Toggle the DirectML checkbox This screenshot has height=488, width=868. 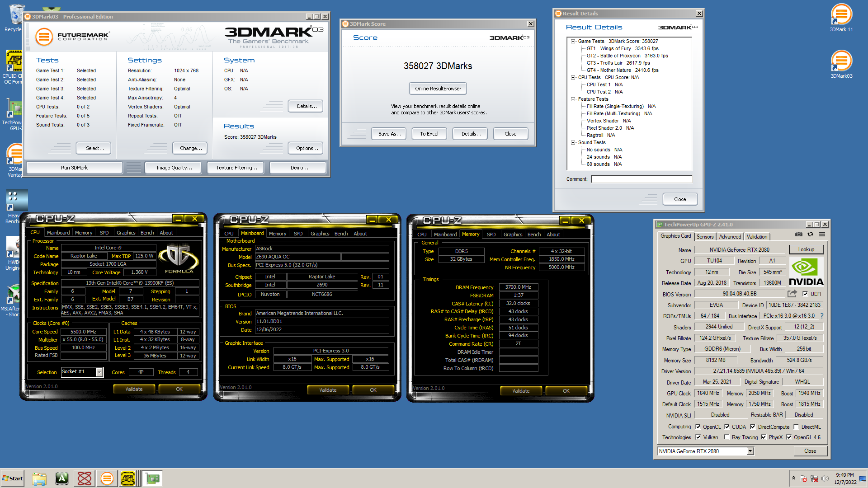coord(797,427)
